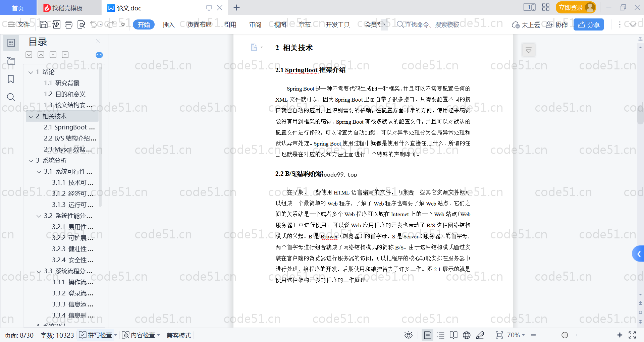Viewport: 644px width, 342px height.
Task: Collapse the 3.1 系统可行性 node
Action: coord(39,172)
